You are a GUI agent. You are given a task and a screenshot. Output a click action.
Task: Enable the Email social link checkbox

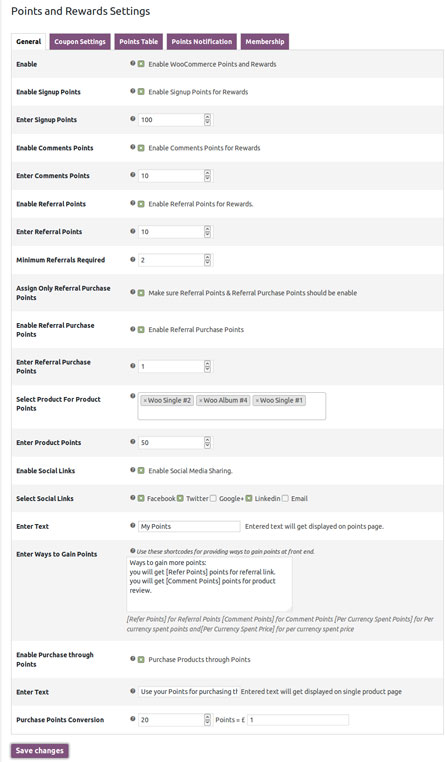tap(285, 498)
